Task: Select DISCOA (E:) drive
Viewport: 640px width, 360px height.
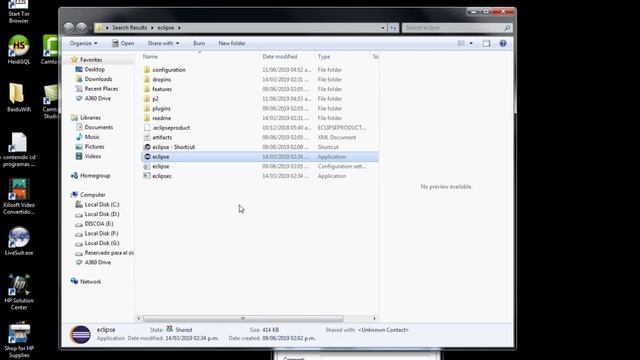Action: pos(99,224)
